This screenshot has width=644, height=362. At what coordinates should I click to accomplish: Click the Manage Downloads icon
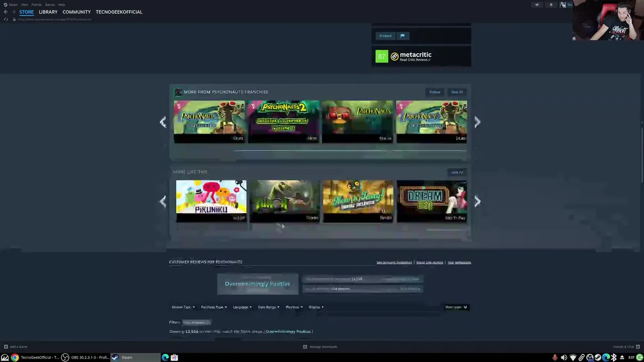pyautogui.click(x=305, y=346)
